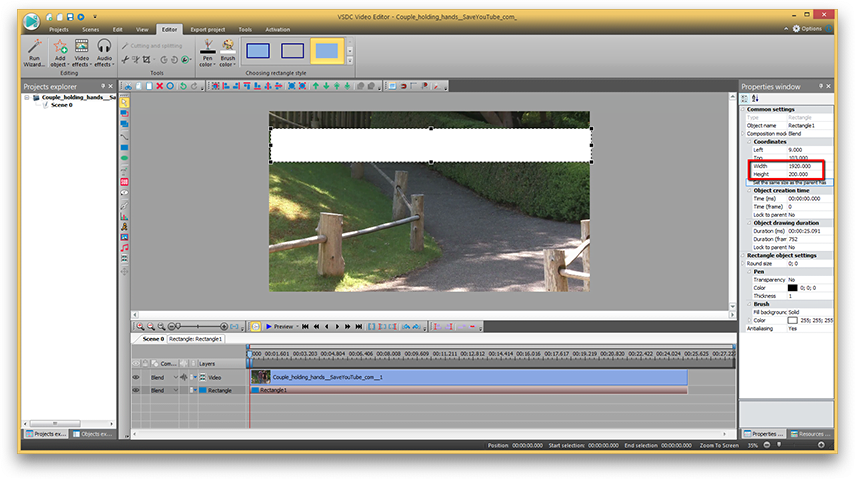Open the Scenes ribbon tab
855x479 pixels.
(91, 29)
